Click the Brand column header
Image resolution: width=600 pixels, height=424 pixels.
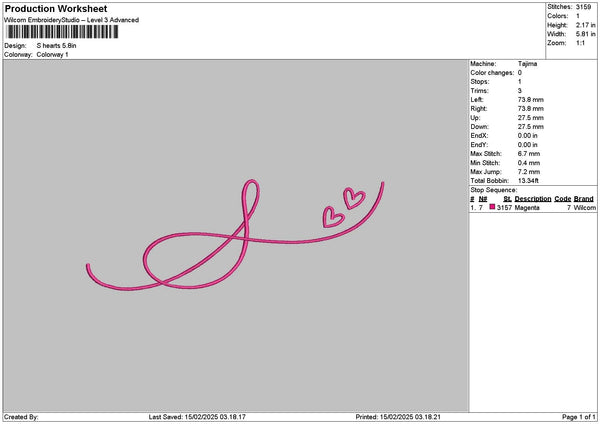[584, 199]
